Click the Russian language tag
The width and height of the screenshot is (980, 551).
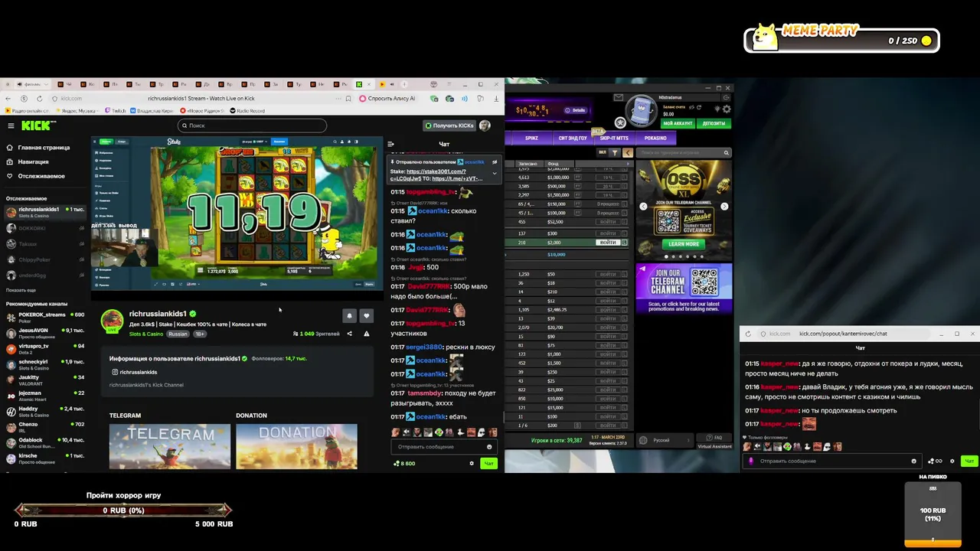(178, 334)
